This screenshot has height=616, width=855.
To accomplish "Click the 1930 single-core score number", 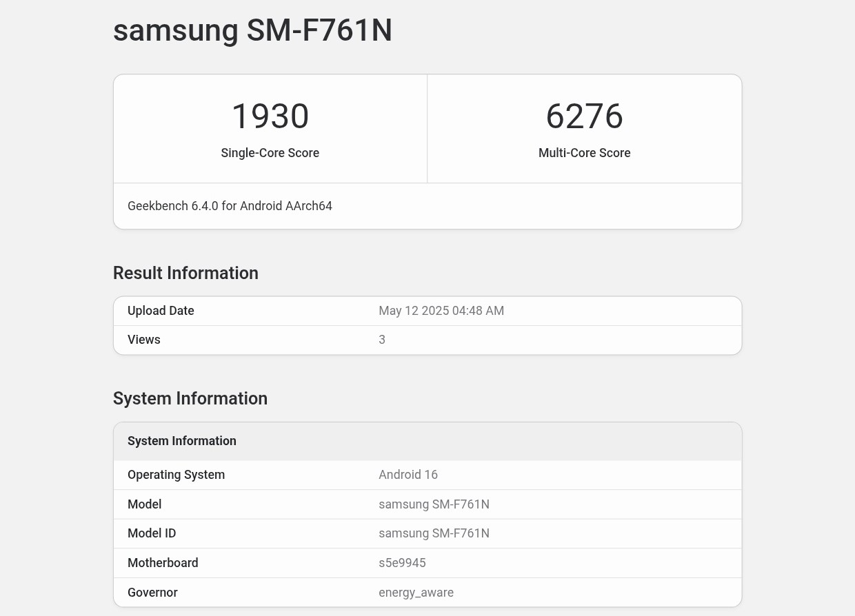I will 270,116.
